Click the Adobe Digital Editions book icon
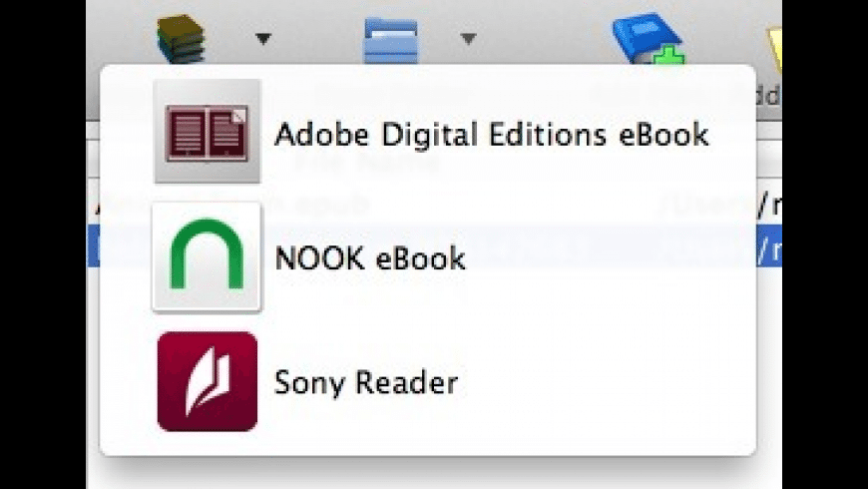The height and width of the screenshot is (489, 868). click(x=208, y=132)
